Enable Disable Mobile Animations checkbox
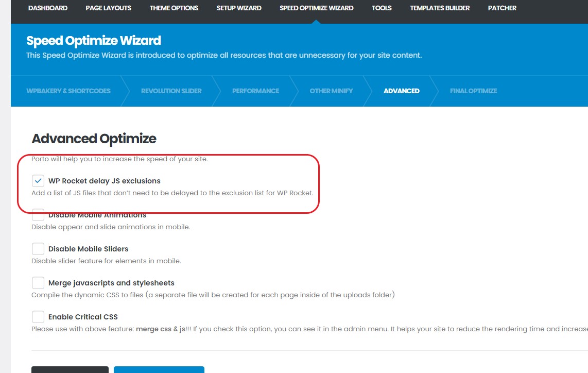This screenshot has height=373, width=588. (x=38, y=215)
